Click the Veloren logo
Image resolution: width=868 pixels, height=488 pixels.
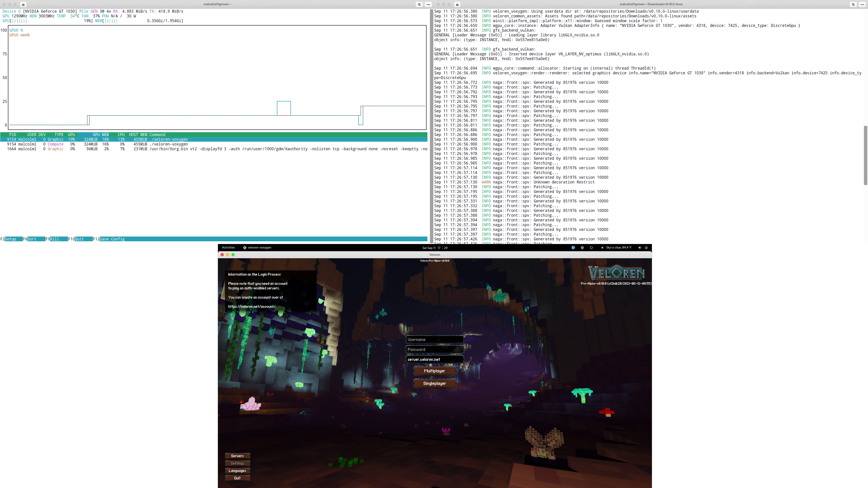pyautogui.click(x=617, y=273)
